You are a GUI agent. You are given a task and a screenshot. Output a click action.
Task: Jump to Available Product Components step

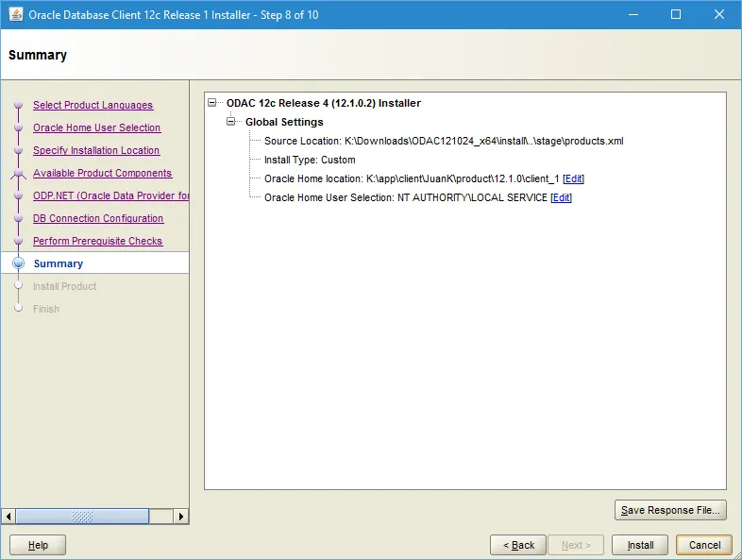[x=103, y=173]
